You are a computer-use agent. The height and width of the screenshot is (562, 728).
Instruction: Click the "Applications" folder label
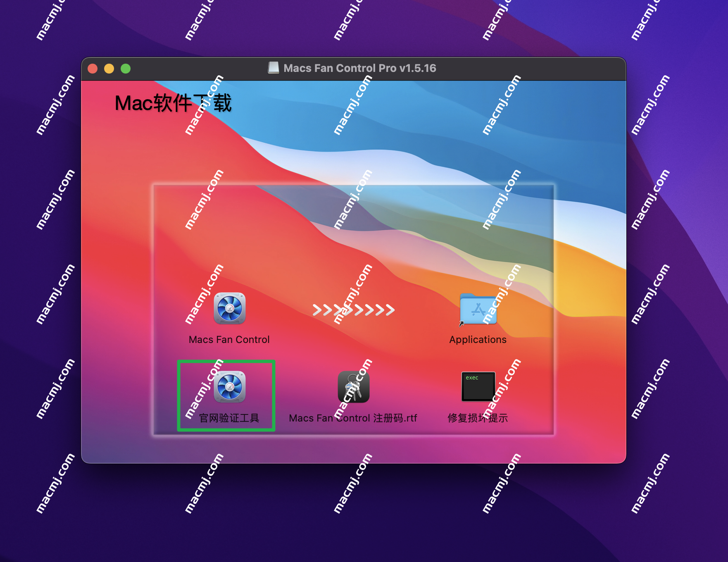tap(478, 340)
